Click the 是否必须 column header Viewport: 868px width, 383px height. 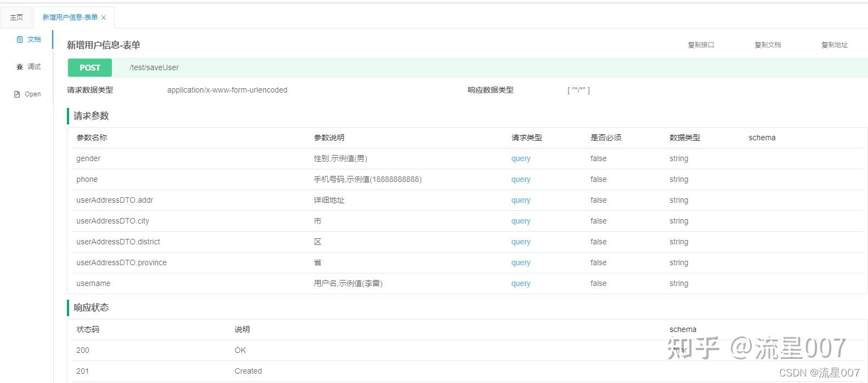coord(606,138)
